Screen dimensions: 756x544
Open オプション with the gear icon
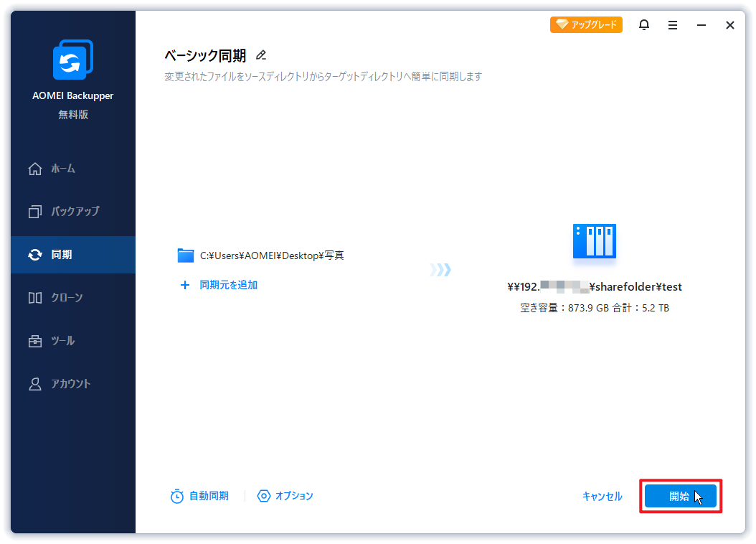285,496
